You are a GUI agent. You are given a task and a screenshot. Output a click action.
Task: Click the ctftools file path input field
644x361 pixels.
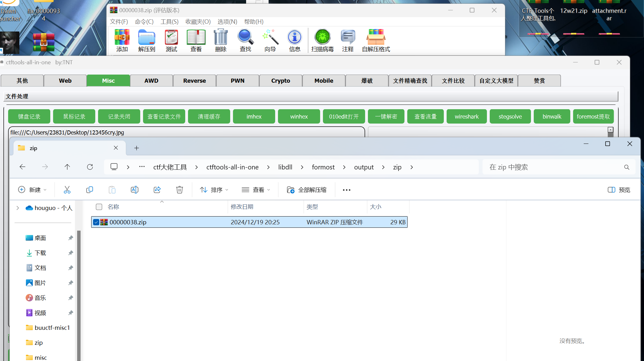click(x=186, y=132)
